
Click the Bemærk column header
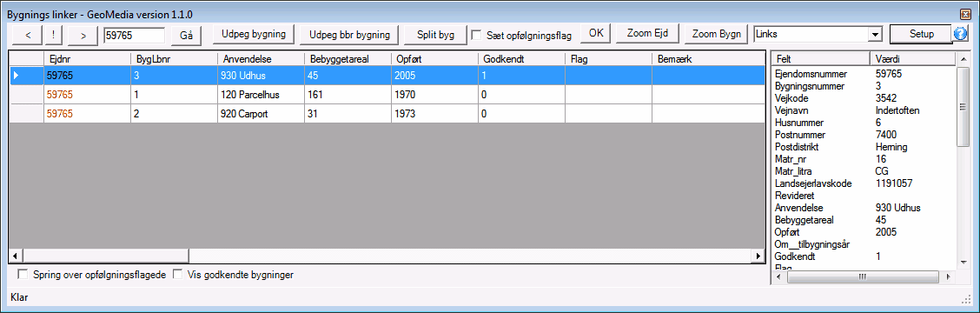click(x=707, y=59)
